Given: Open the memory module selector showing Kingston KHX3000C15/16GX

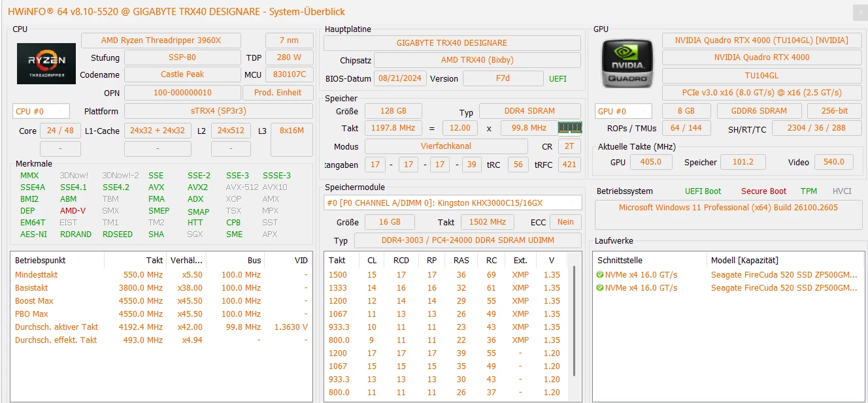Looking at the screenshot, I should pyautogui.click(x=452, y=202).
